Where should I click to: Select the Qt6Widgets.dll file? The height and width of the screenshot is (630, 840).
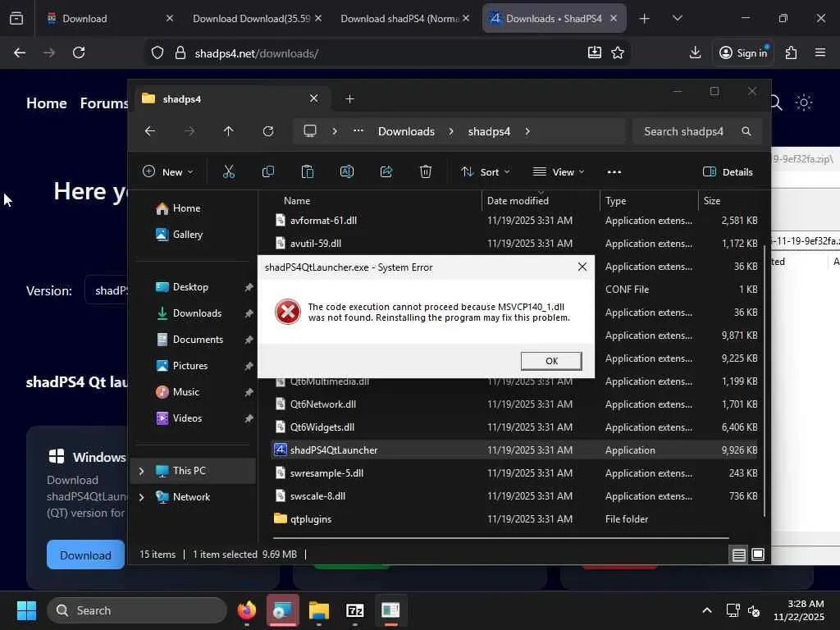coord(322,427)
